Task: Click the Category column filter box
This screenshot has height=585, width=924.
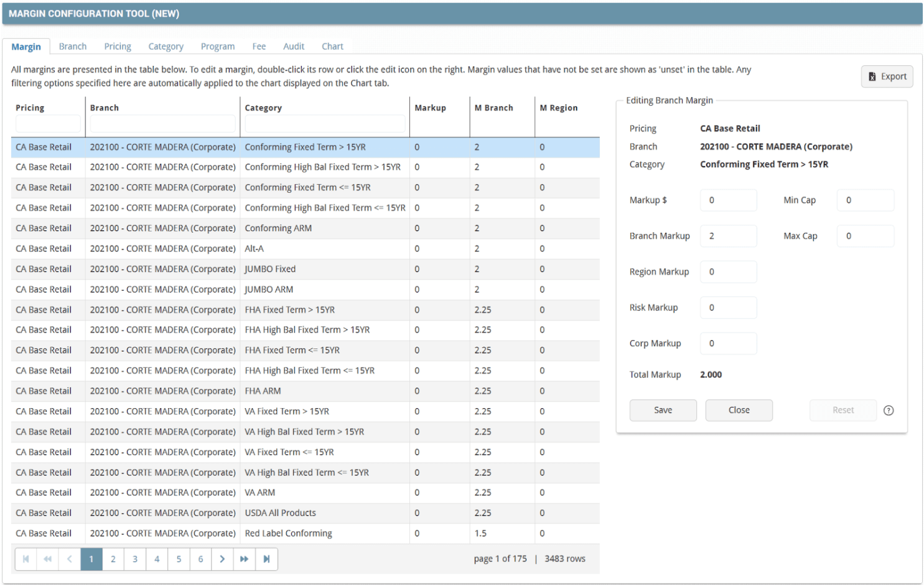Action: tap(324, 124)
